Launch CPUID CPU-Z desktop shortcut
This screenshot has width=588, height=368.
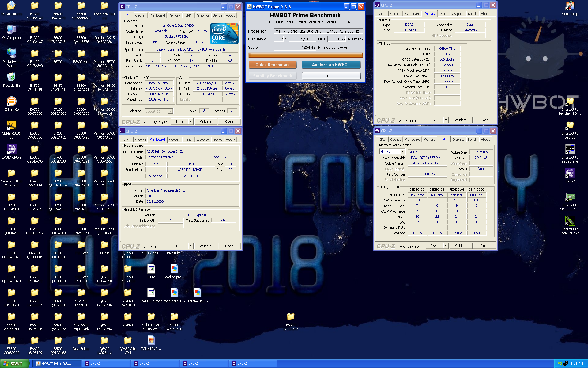(11, 152)
